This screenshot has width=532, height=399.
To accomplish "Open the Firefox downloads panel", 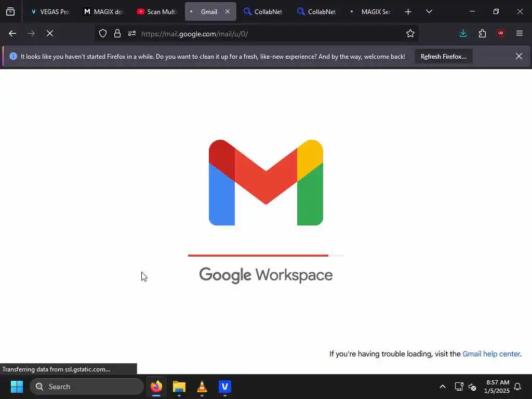I will pyautogui.click(x=463, y=33).
